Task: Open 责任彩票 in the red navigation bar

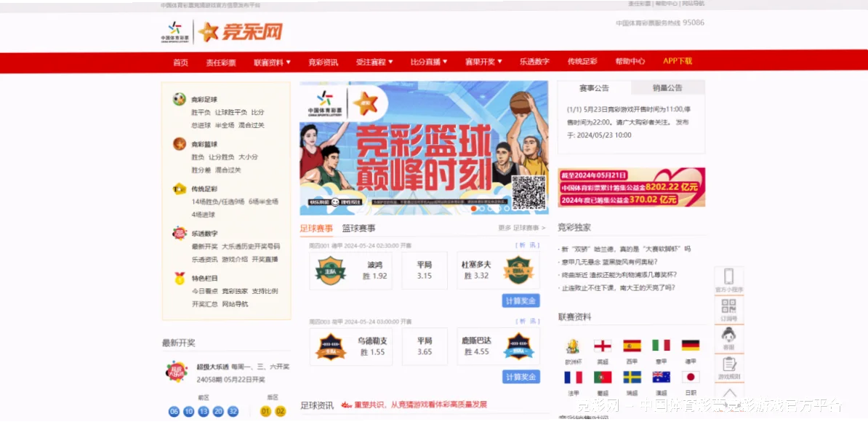Action: pyautogui.click(x=221, y=62)
